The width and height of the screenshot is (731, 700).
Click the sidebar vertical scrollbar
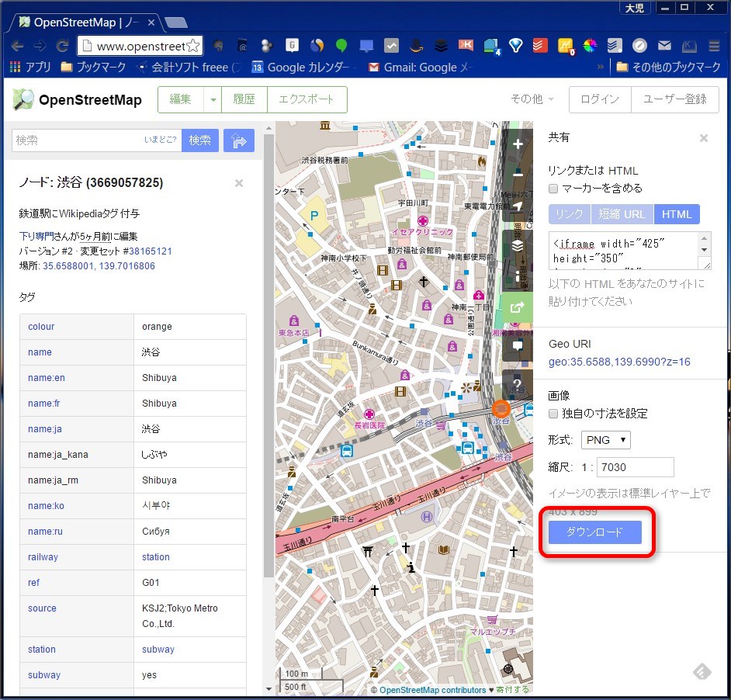point(268,355)
